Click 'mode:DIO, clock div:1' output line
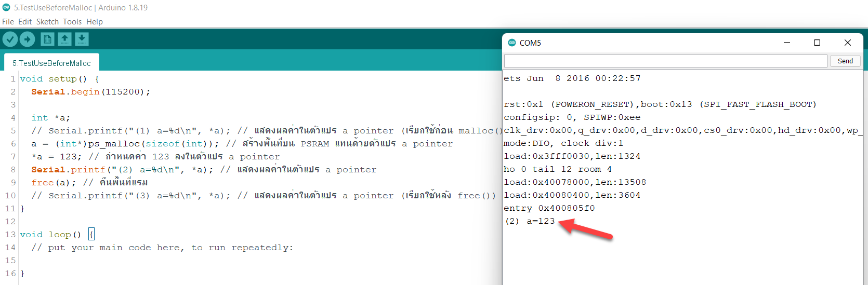The height and width of the screenshot is (285, 868). tap(563, 143)
